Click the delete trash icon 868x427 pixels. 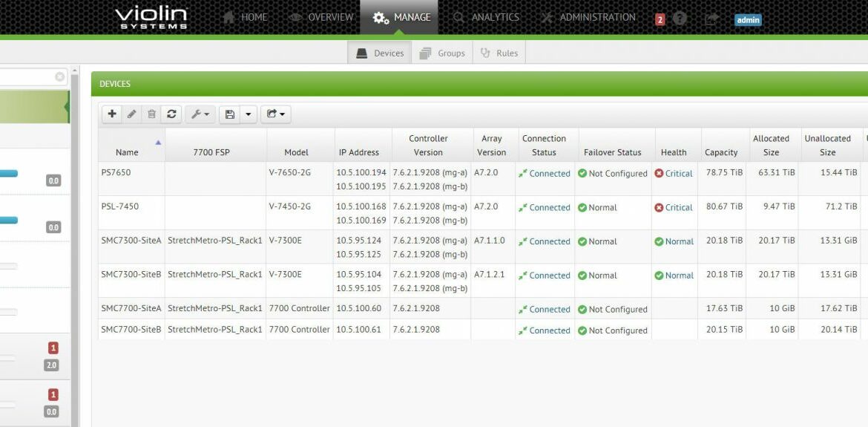click(x=151, y=114)
